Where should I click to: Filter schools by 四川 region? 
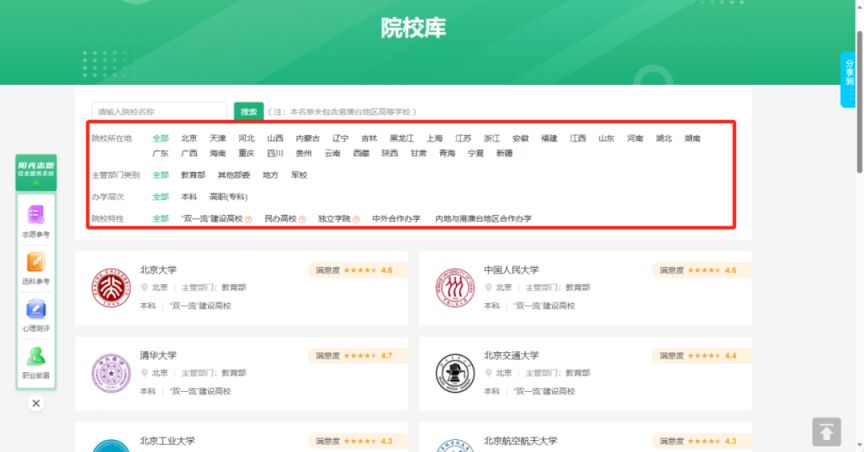[275, 153]
